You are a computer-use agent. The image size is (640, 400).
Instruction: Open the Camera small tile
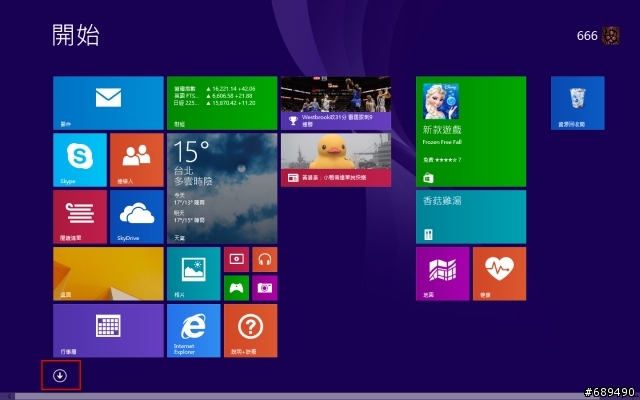click(265, 288)
